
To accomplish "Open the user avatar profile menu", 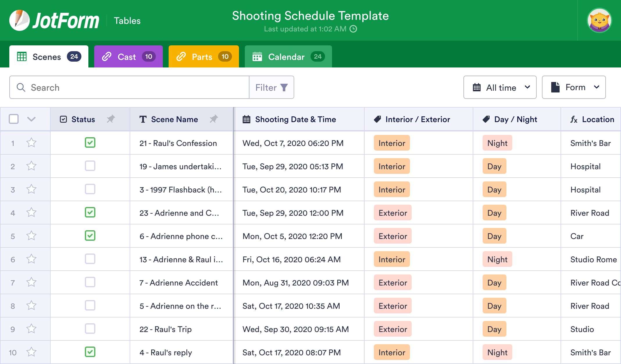I will (599, 20).
